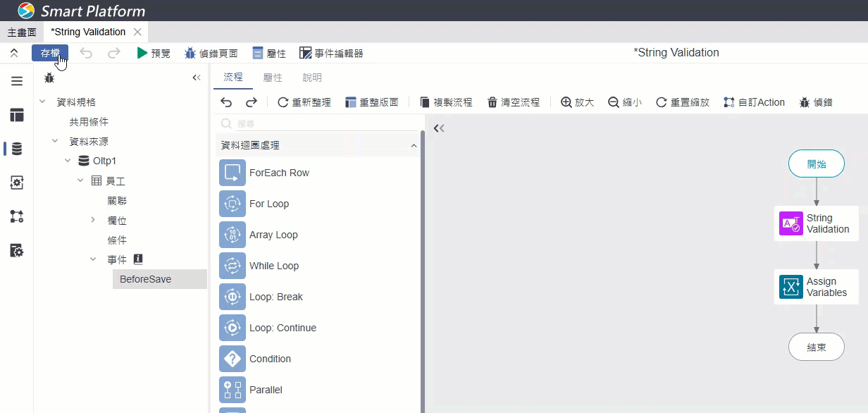Open the database icon in sidebar

17,149
